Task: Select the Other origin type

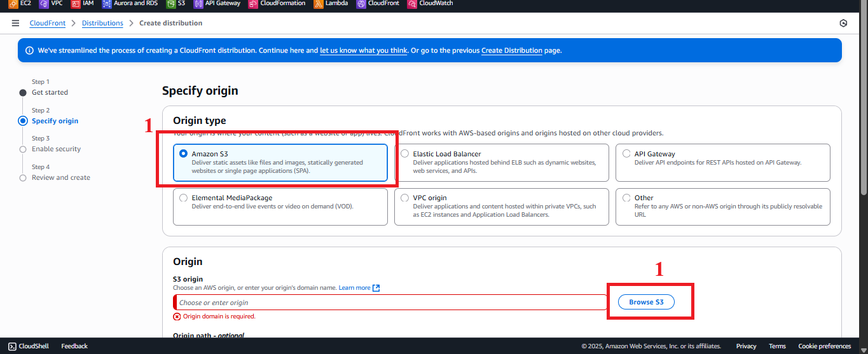Action: click(x=722, y=207)
